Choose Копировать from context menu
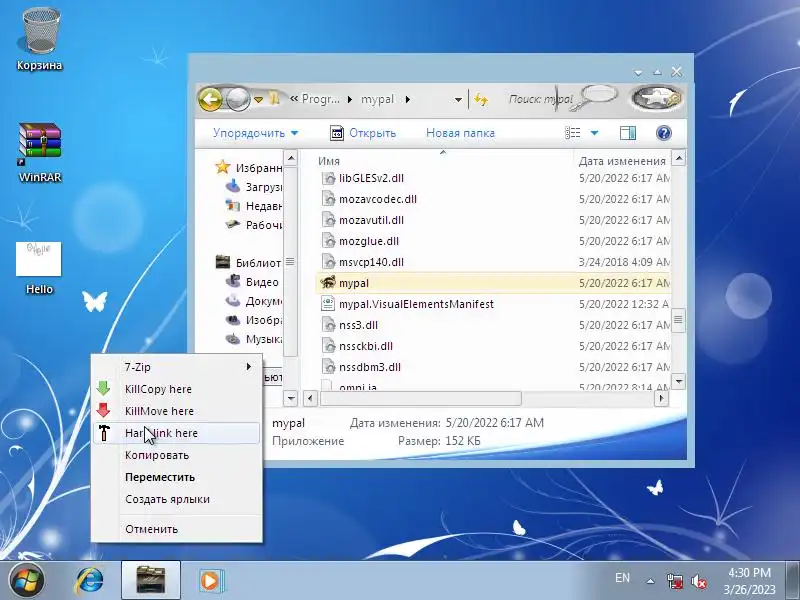The height and width of the screenshot is (600, 800). tap(177, 455)
